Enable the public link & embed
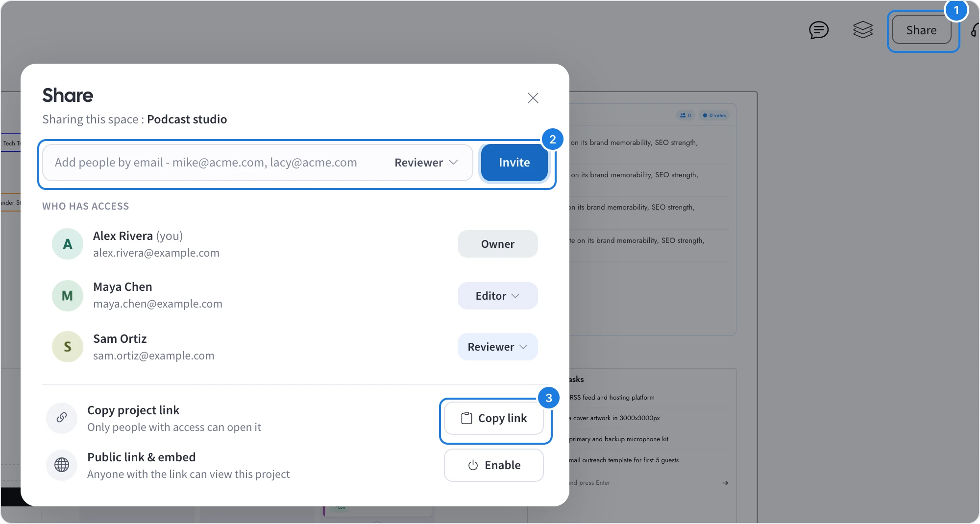Screen dimensions: 980x524 point(494,465)
